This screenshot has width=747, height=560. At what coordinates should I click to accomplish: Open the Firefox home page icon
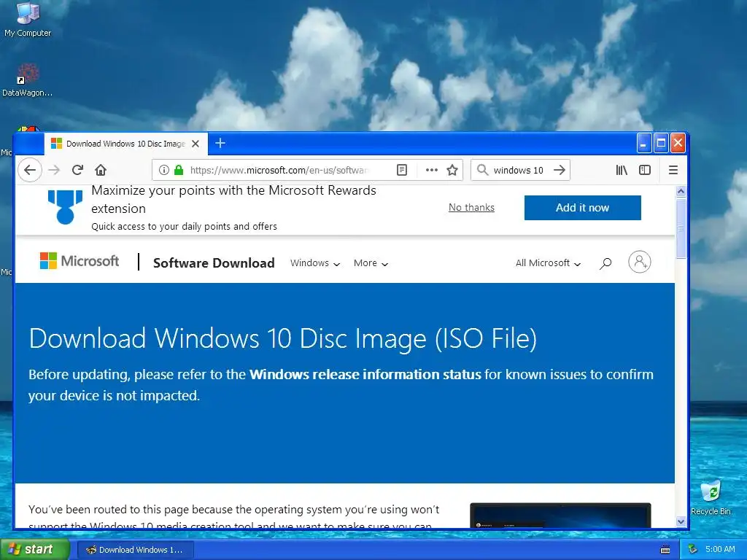101,170
